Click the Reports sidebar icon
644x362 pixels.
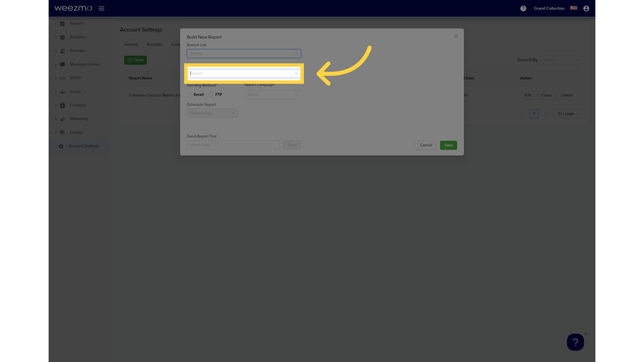pos(62,23)
